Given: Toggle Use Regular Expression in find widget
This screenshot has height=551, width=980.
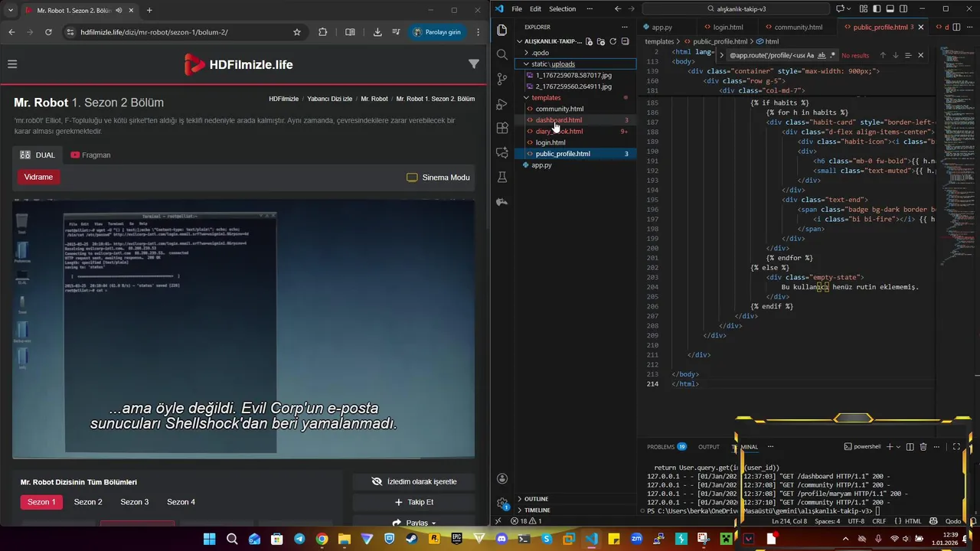Looking at the screenshot, I should (x=832, y=55).
